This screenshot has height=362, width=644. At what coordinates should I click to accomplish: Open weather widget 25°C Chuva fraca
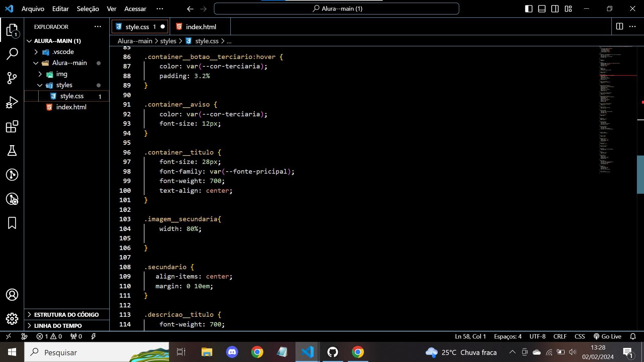pyautogui.click(x=461, y=352)
